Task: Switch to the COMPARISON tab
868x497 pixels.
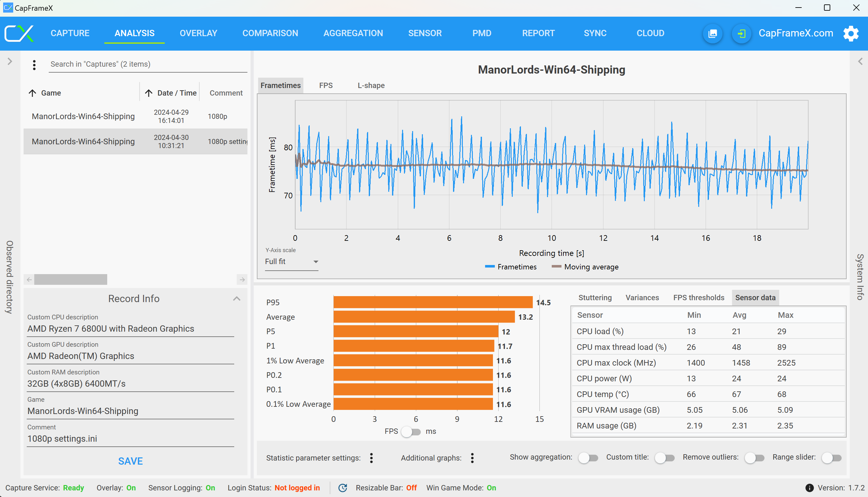Action: pyautogui.click(x=270, y=33)
